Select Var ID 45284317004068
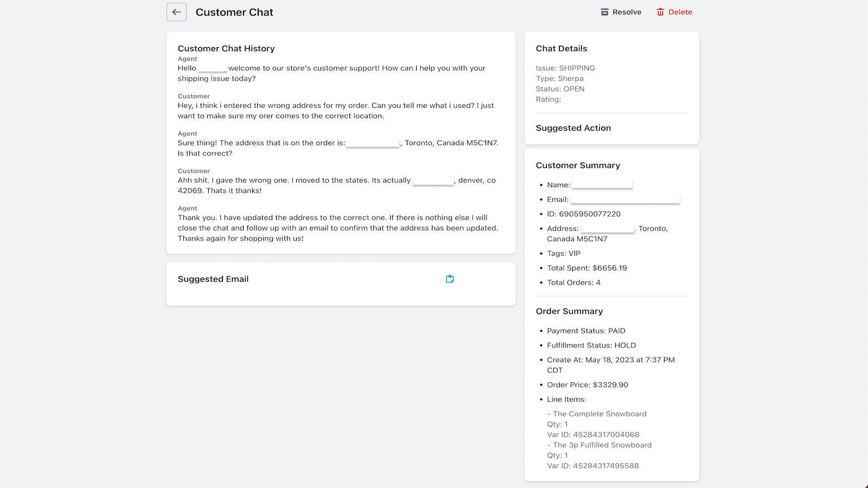 (x=593, y=434)
